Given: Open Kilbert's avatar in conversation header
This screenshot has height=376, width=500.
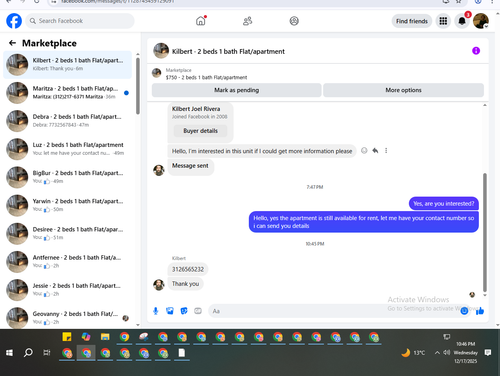Looking at the screenshot, I should click(161, 51).
